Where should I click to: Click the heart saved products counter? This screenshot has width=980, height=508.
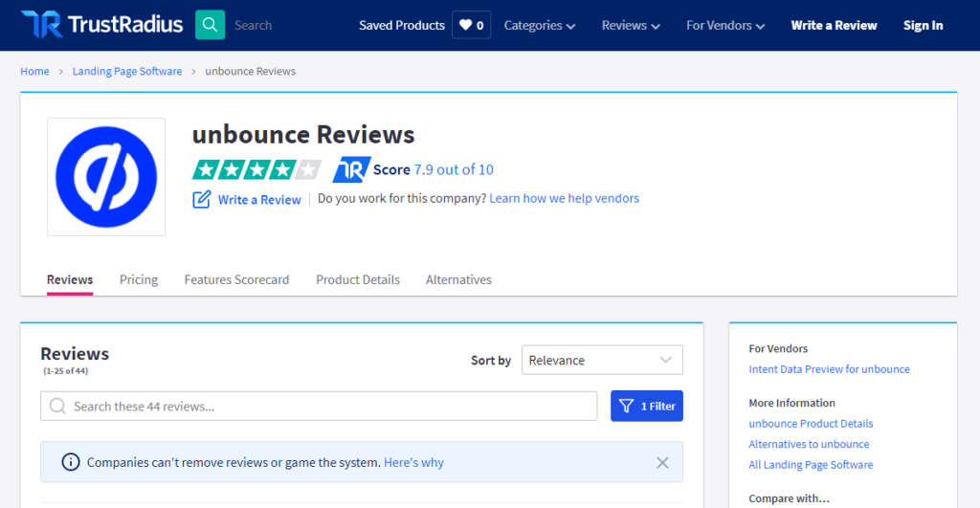[x=471, y=25]
